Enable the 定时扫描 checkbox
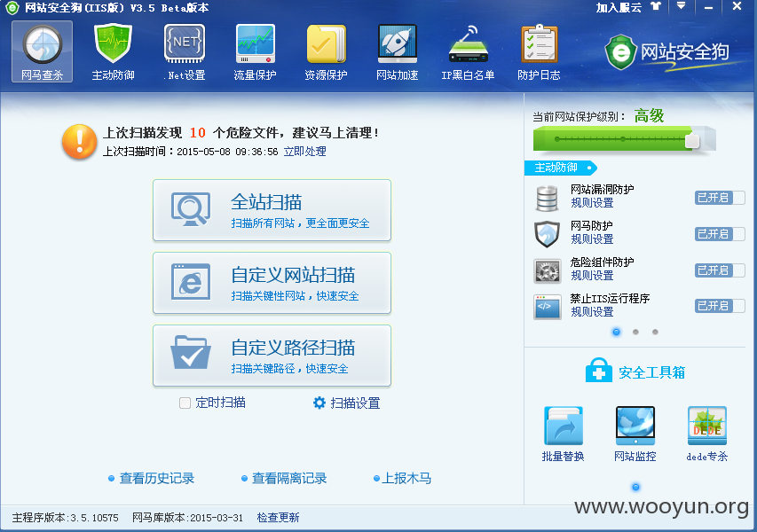 click(185, 403)
